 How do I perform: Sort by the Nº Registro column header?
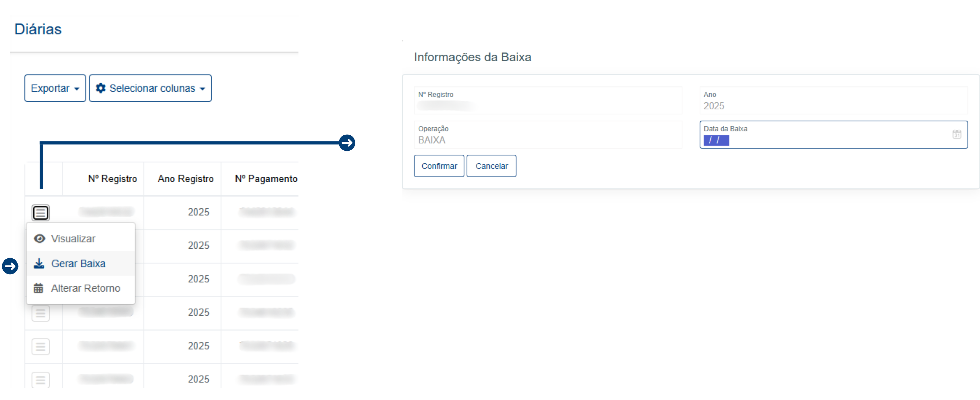tap(112, 179)
